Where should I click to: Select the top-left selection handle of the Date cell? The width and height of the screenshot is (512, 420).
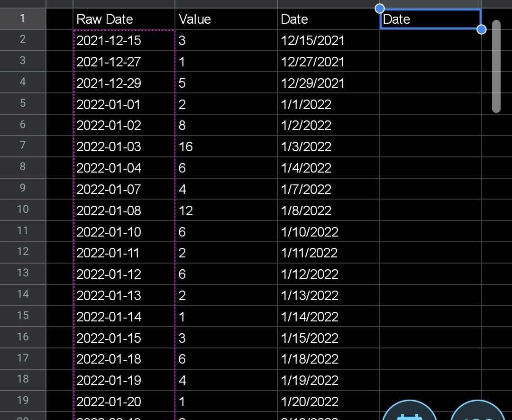pos(379,9)
